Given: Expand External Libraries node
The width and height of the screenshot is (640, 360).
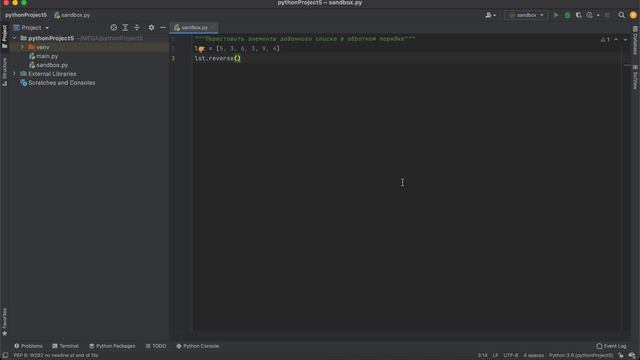Looking at the screenshot, I should pos(15,74).
